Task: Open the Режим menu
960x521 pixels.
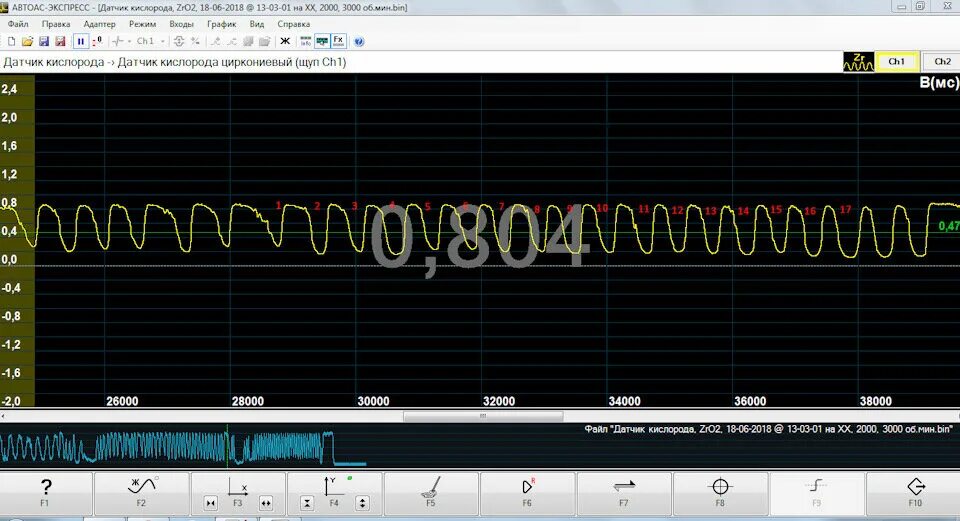Action: [x=142, y=24]
